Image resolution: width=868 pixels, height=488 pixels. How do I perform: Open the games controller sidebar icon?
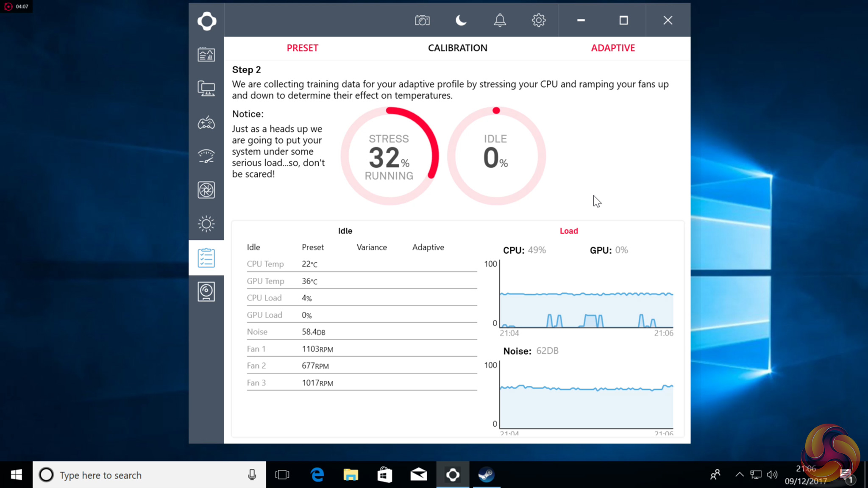click(206, 123)
